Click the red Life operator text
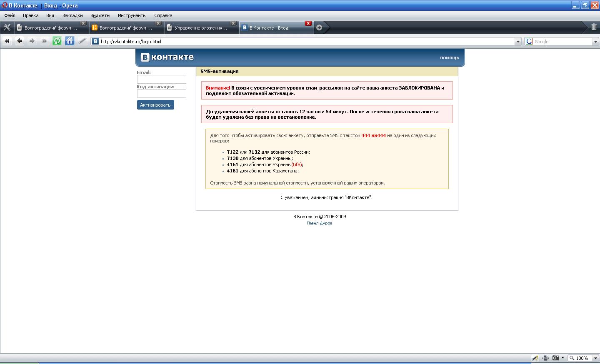This screenshot has width=600, height=364. pos(297,165)
